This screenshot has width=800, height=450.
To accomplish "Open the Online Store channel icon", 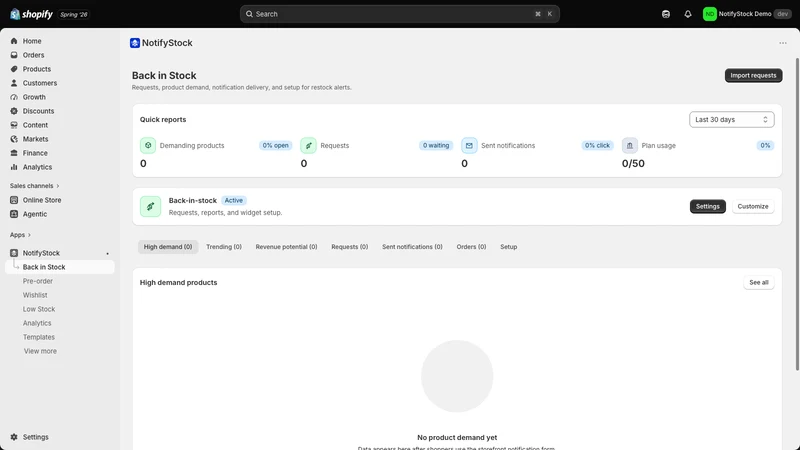I will coord(14,200).
